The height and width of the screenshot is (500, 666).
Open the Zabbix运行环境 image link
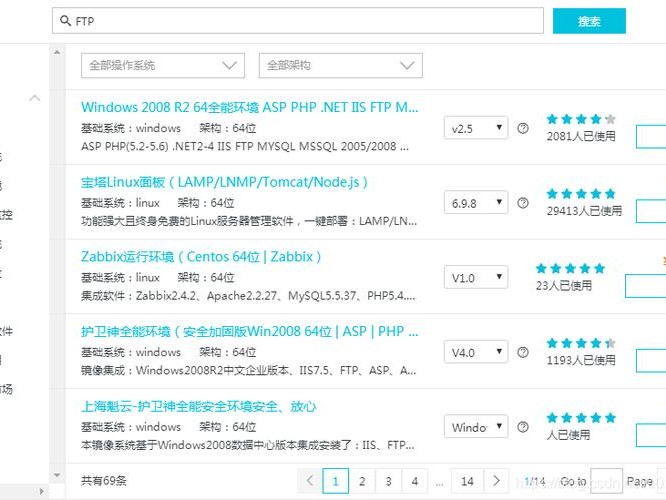point(201,257)
